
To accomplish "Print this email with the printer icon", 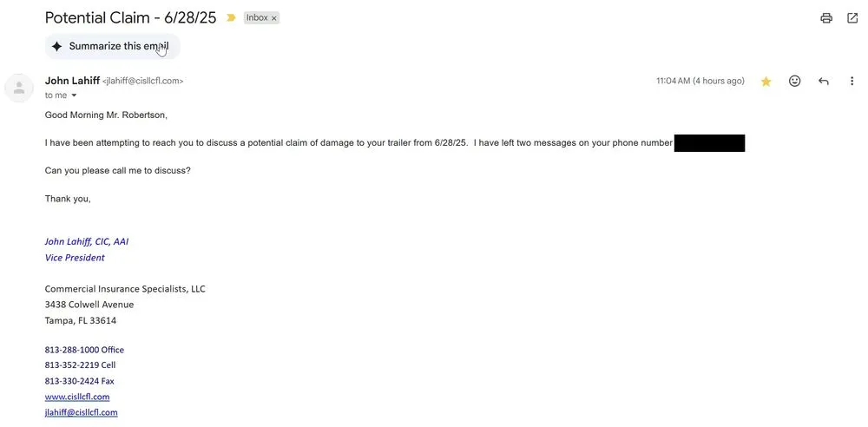I will point(826,18).
